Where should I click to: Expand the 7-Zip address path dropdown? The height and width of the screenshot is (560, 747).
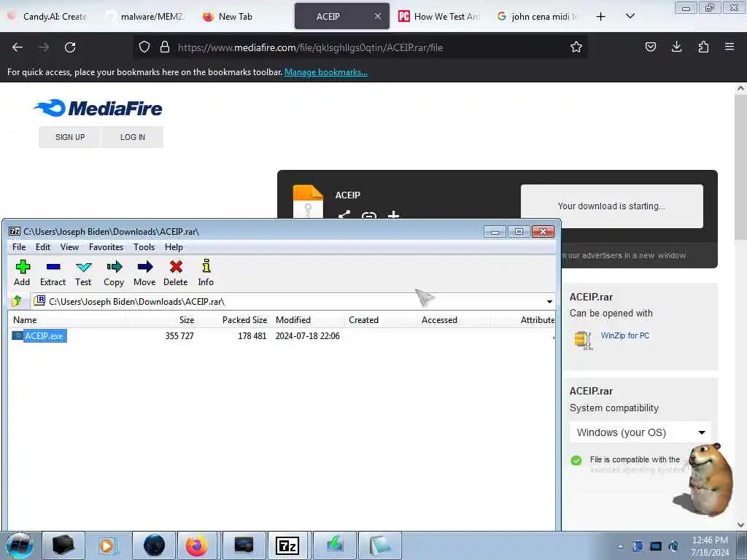coord(549,301)
